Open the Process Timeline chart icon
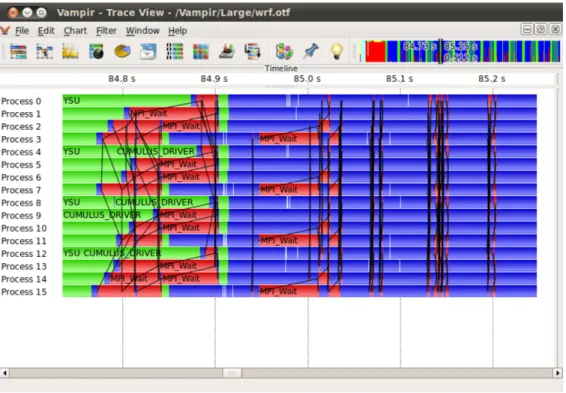566x393 pixels. (x=44, y=52)
